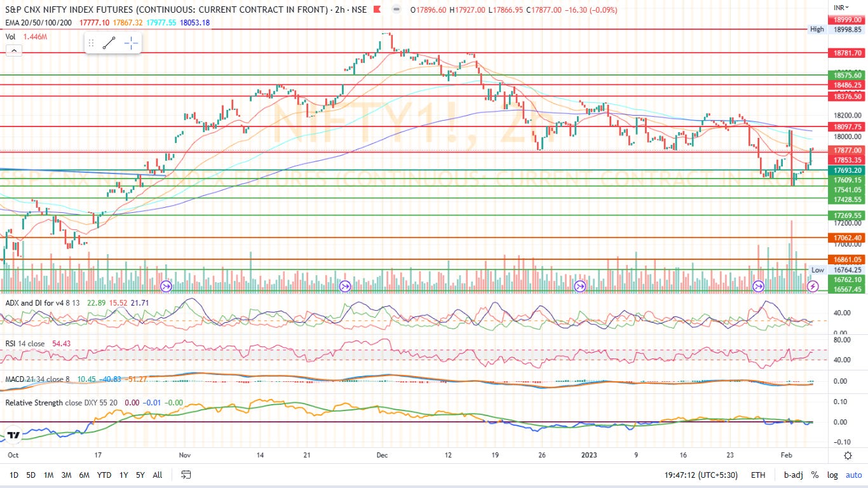The width and height of the screenshot is (868, 488).
Task: Click the grey market status dot
Action: click(397, 10)
